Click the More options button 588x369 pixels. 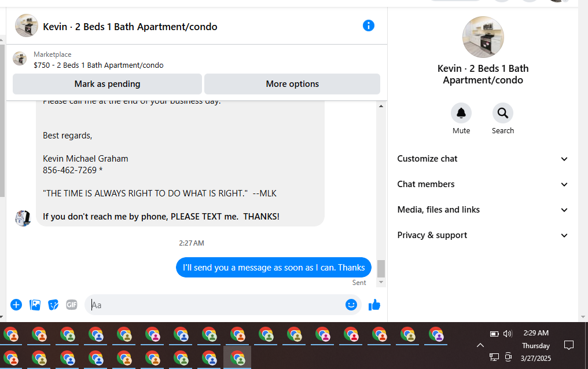point(292,84)
